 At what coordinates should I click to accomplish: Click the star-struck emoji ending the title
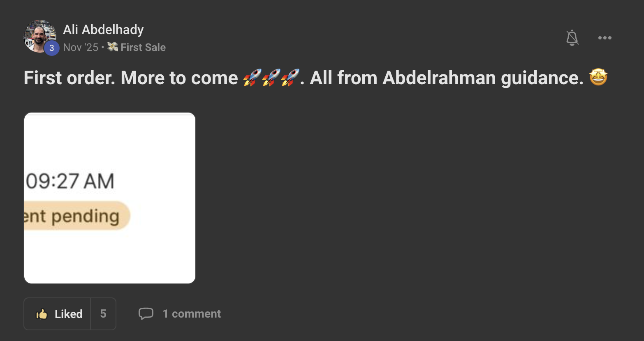(x=598, y=77)
